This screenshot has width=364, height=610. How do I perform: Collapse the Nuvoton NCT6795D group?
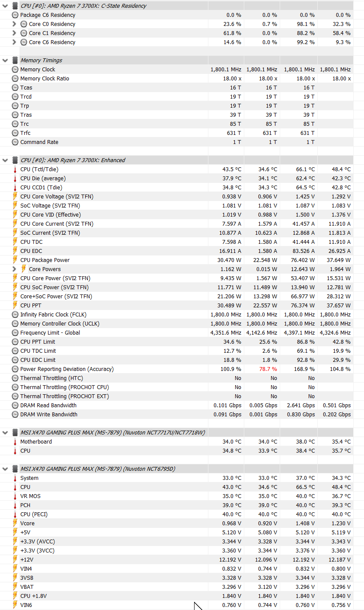click(x=5, y=469)
